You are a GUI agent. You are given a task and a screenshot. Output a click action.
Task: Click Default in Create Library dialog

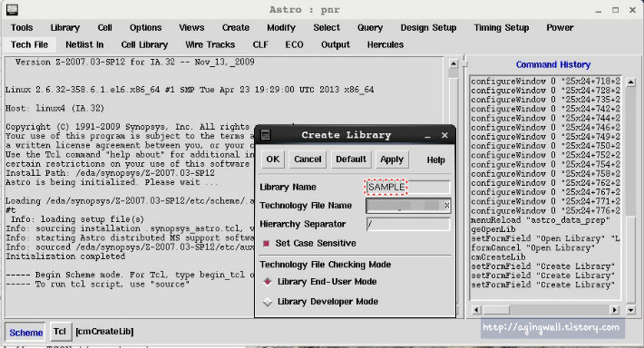point(351,159)
